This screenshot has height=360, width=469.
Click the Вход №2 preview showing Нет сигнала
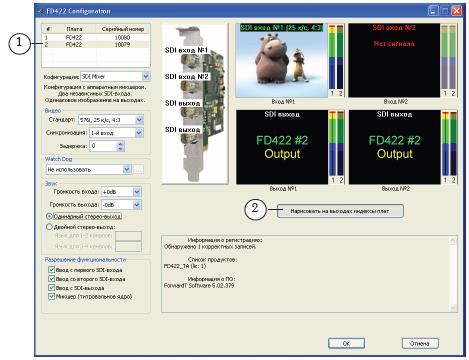[x=394, y=60]
